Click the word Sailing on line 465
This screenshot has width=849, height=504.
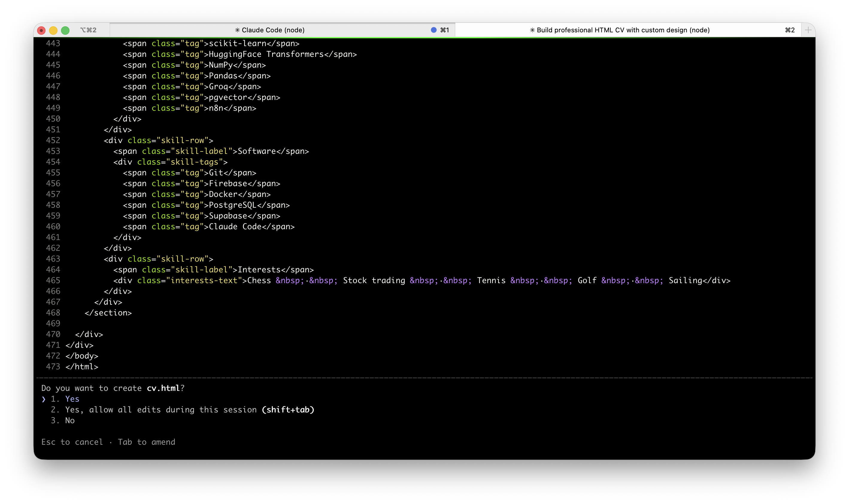coord(685,280)
